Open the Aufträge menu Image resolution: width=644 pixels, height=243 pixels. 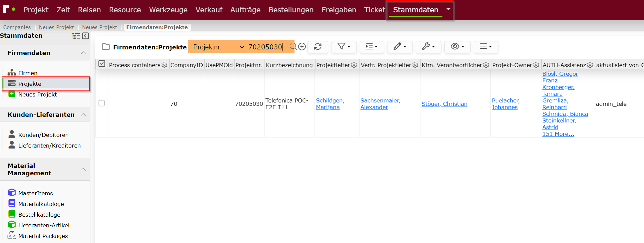[245, 10]
